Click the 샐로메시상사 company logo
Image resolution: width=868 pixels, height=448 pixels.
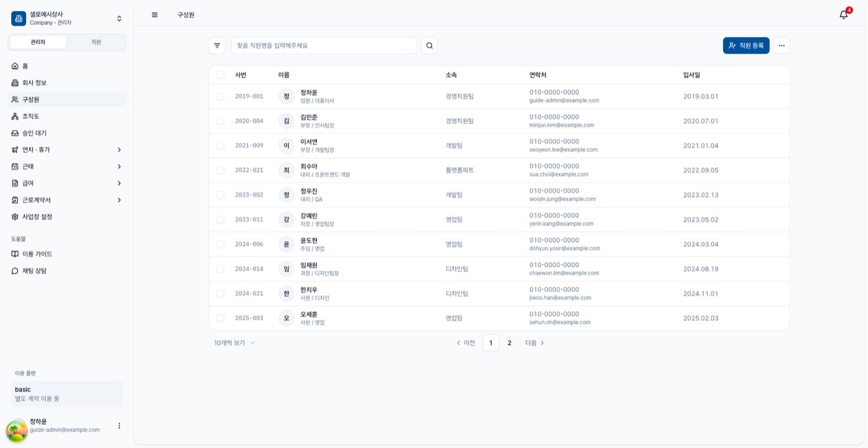(19, 19)
